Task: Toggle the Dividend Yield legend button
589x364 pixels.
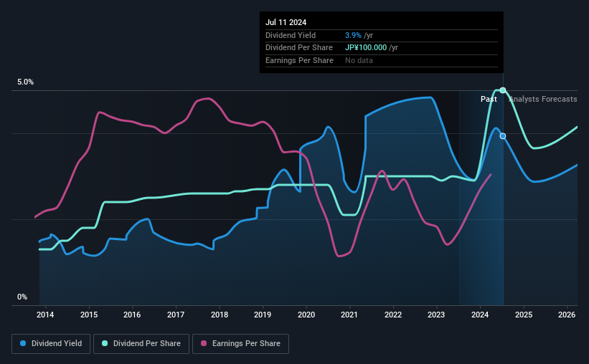Action: coord(51,344)
